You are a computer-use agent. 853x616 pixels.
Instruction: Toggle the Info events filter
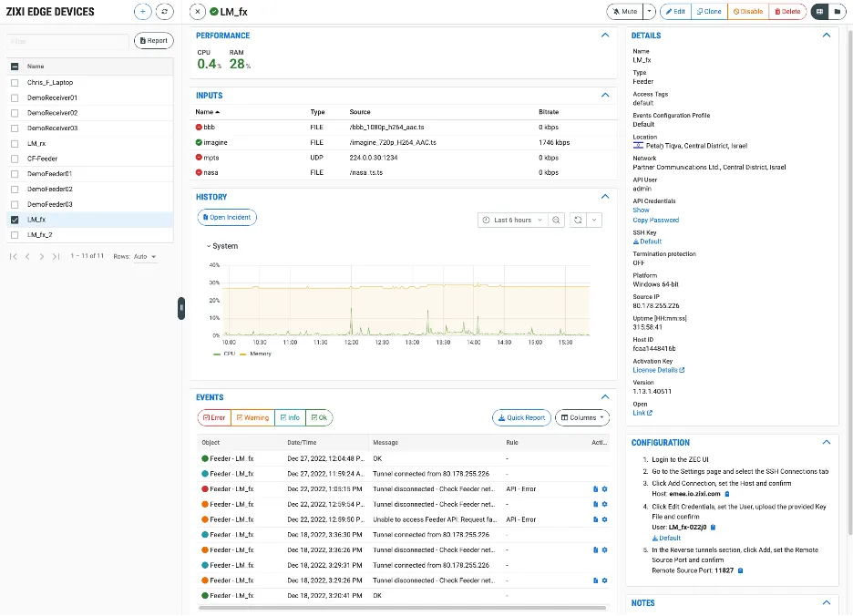coord(291,418)
